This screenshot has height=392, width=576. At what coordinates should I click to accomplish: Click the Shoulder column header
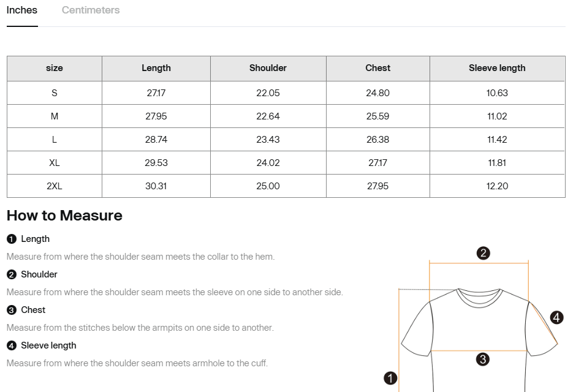coord(268,68)
